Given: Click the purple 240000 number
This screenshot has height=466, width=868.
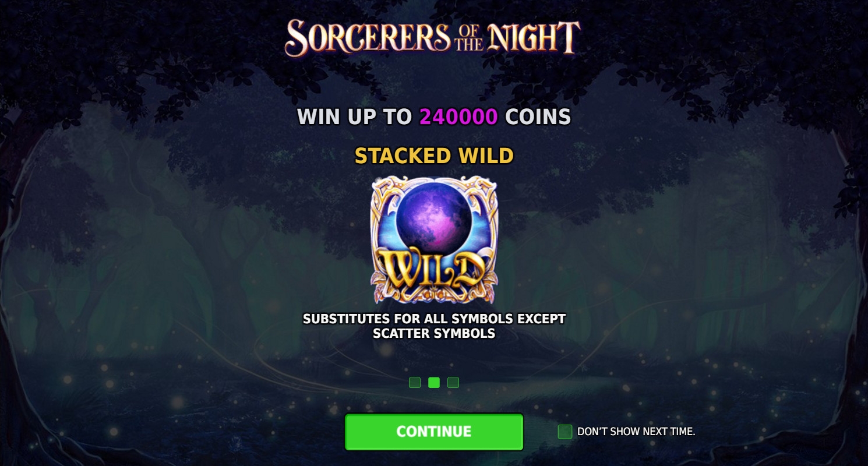Looking at the screenshot, I should click(458, 118).
